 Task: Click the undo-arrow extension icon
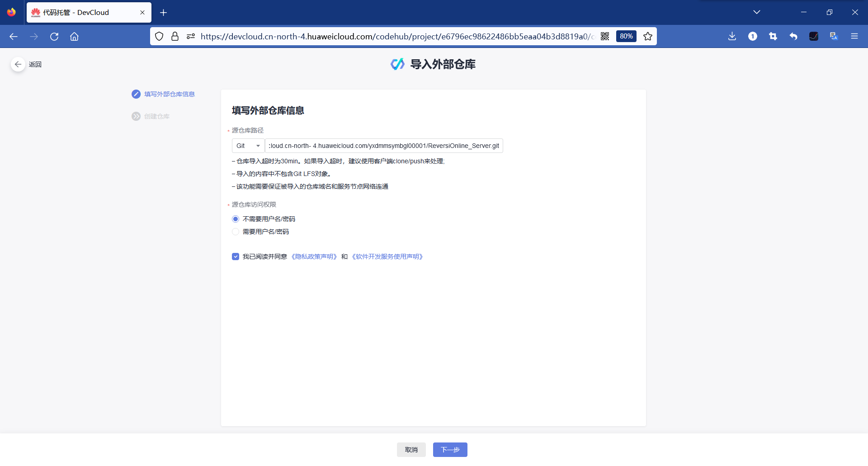[x=793, y=36]
